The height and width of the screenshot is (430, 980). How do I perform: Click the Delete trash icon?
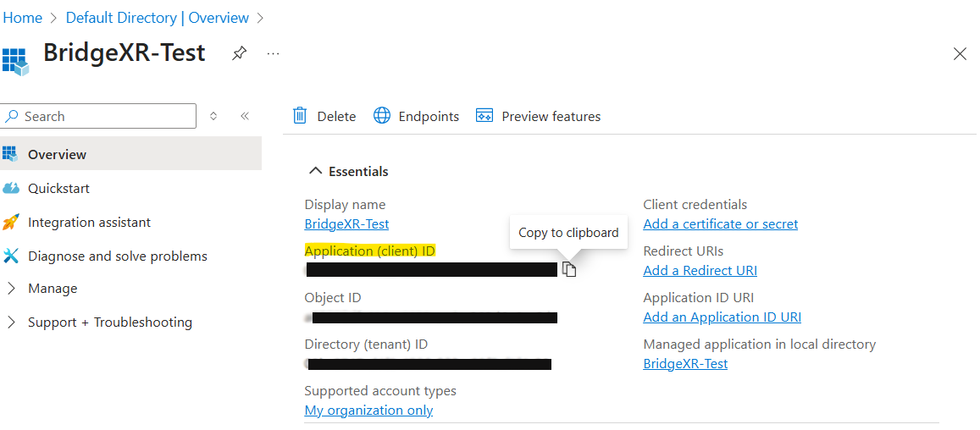click(300, 116)
